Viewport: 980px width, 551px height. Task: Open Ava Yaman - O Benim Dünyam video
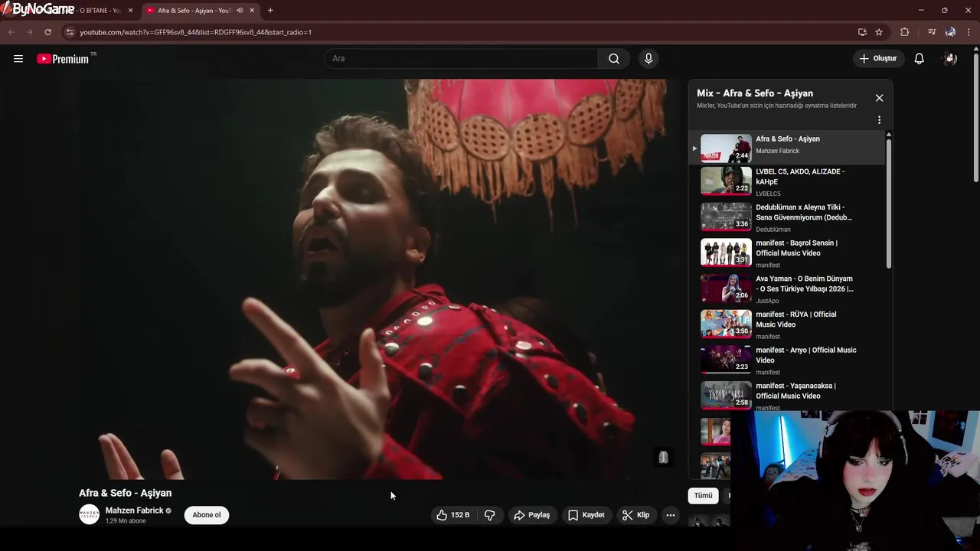tap(788, 289)
